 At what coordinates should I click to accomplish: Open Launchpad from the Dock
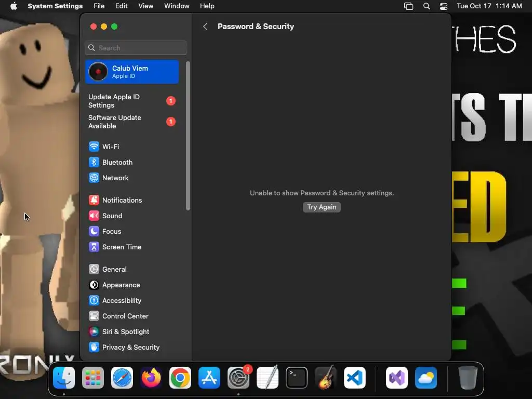pos(93,378)
